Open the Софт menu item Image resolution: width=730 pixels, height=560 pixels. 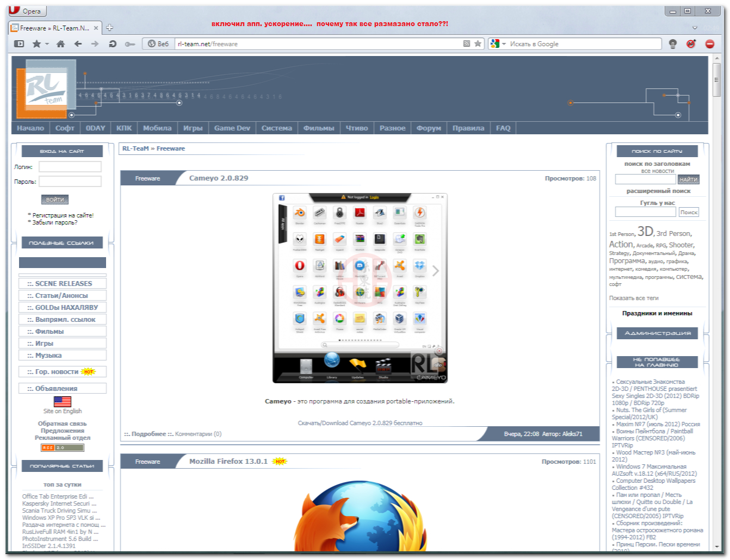[65, 128]
